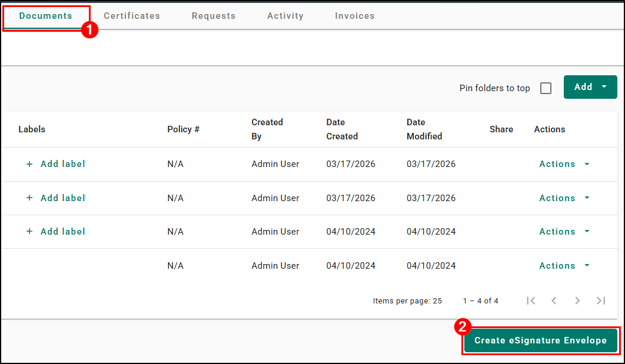Click the plus icon in the third row
625x364 pixels.
pyautogui.click(x=29, y=232)
